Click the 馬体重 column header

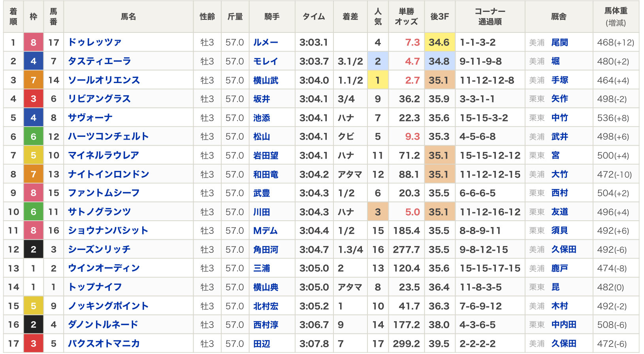click(x=616, y=17)
